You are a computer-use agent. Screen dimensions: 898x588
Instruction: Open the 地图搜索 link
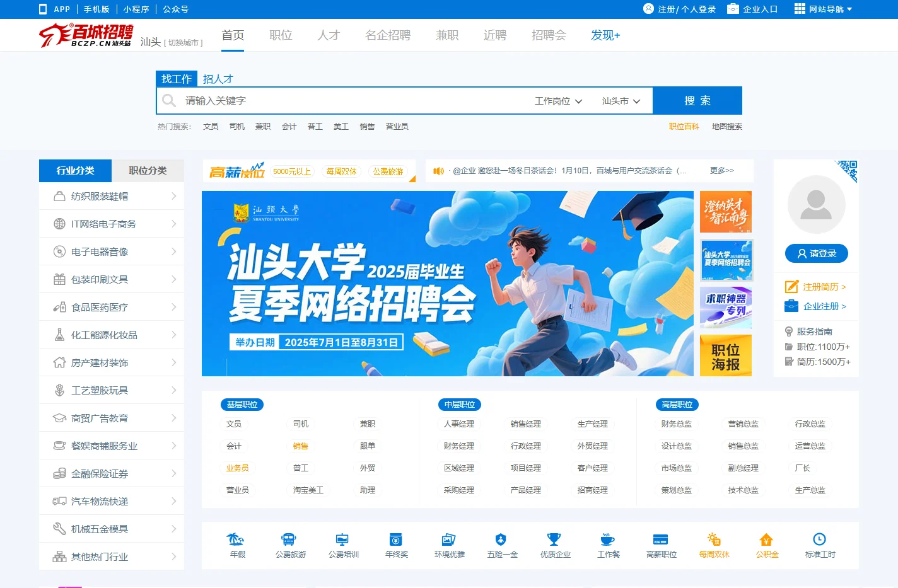[726, 127]
